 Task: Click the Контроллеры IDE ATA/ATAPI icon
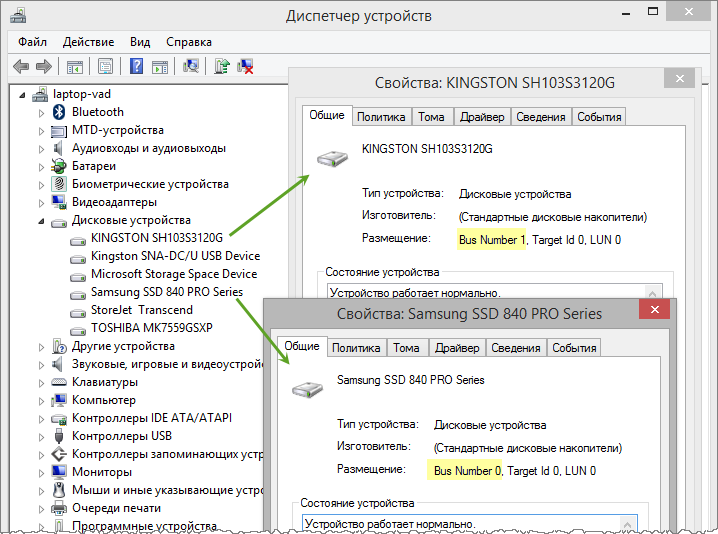(x=59, y=418)
